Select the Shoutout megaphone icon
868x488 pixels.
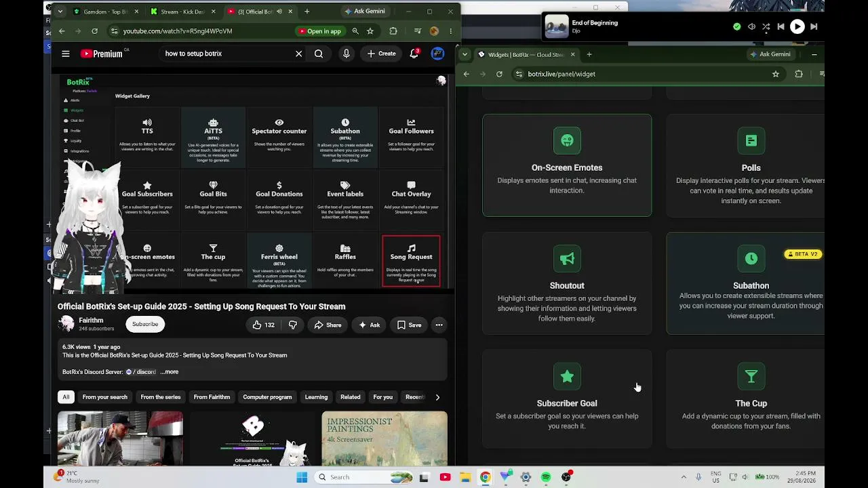pos(567,259)
